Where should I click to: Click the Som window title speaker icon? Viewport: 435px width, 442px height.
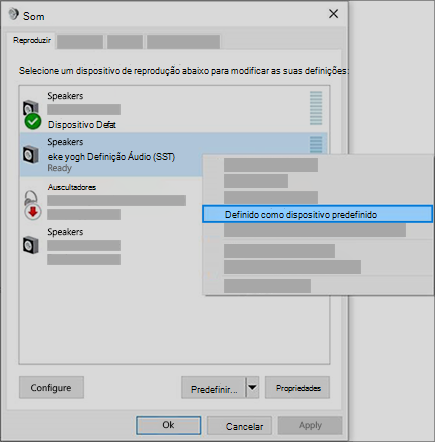pos(13,14)
